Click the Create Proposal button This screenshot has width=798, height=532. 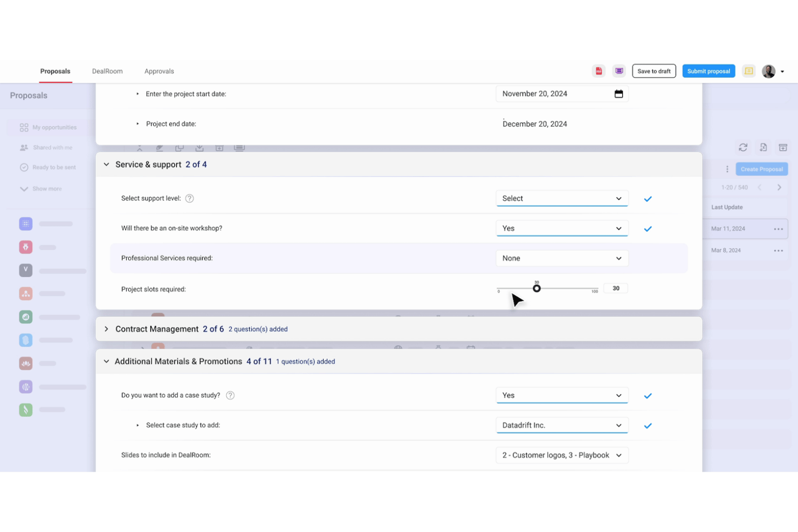(761, 169)
